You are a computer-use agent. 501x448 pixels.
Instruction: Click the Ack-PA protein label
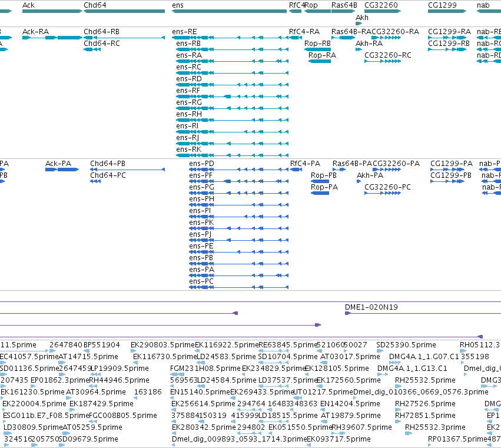58,164
